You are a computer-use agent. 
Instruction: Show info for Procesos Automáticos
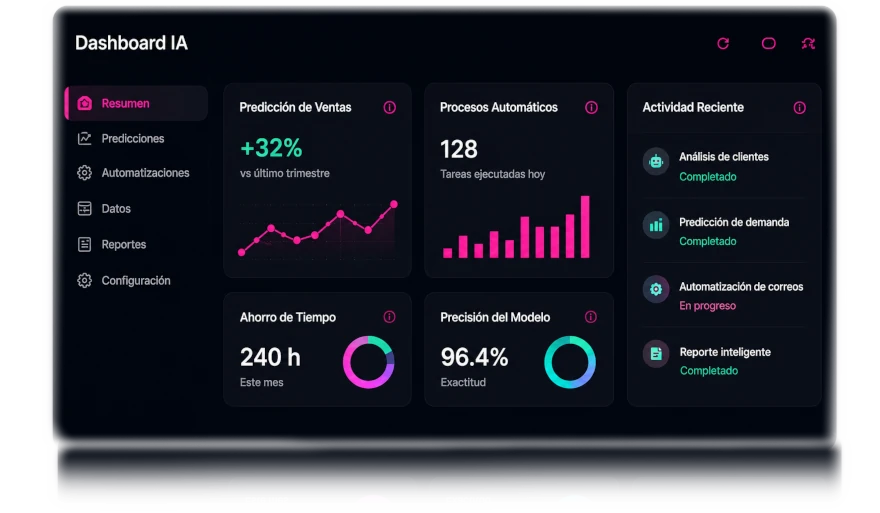[591, 107]
